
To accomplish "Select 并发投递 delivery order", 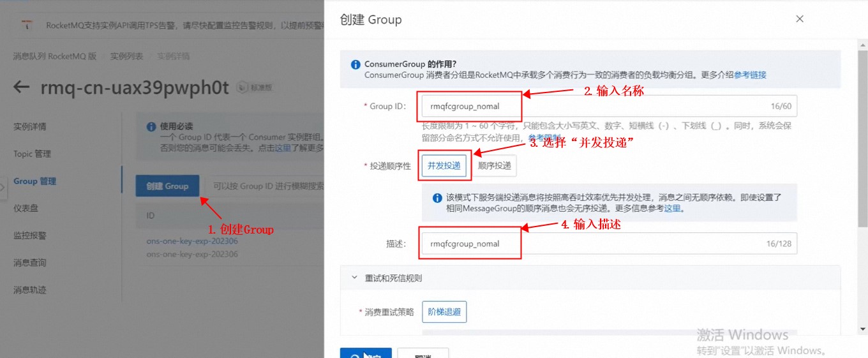I will pos(444,166).
